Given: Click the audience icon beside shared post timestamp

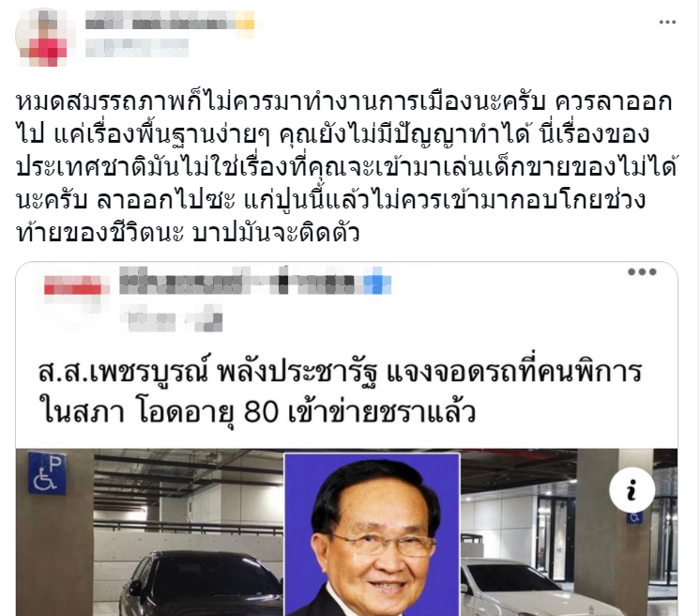Looking at the screenshot, I should 209,320.
